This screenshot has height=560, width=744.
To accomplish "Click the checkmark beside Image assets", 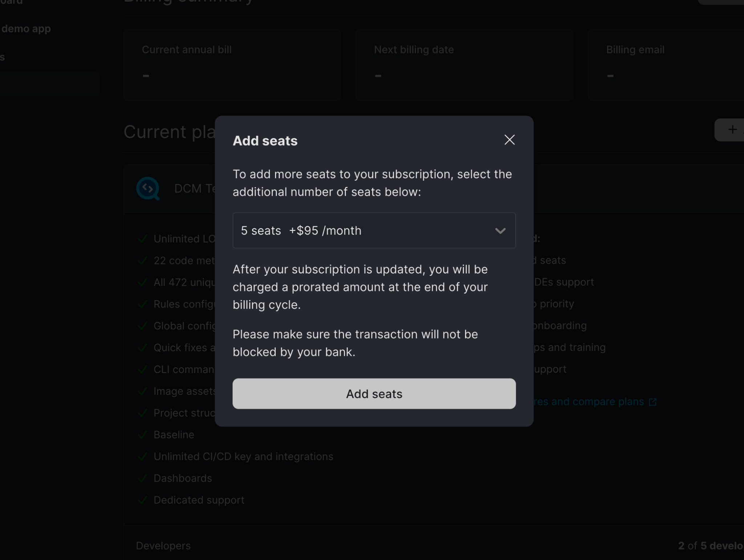I will [x=142, y=391].
